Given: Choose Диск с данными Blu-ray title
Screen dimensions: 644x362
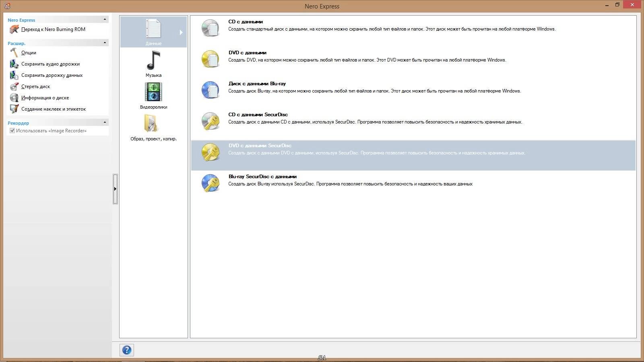Looking at the screenshot, I should point(257,84).
